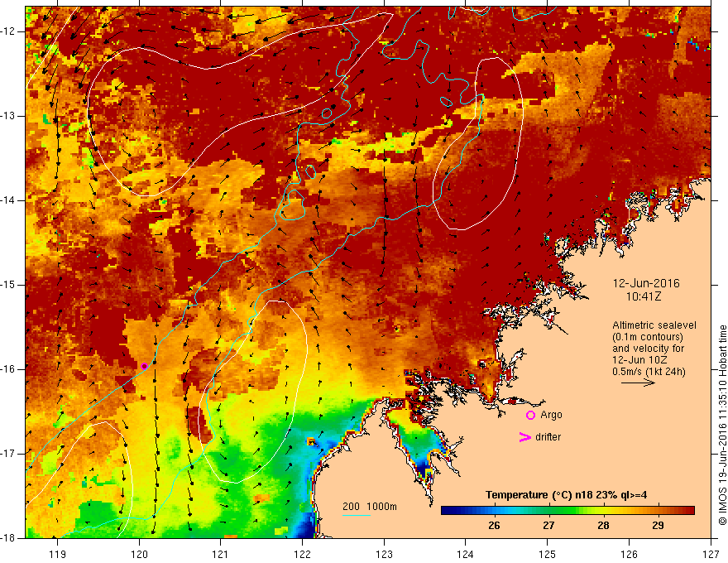Click the latitude axis label '-15'
The height and width of the screenshot is (563, 728).
tap(8, 285)
